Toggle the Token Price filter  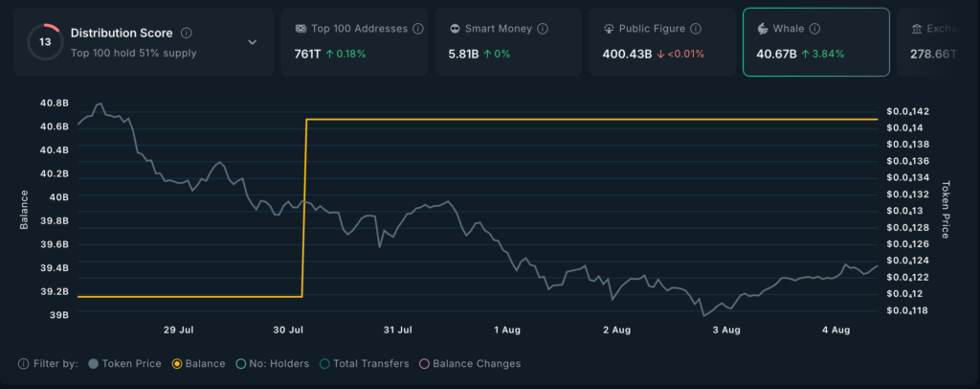point(125,363)
